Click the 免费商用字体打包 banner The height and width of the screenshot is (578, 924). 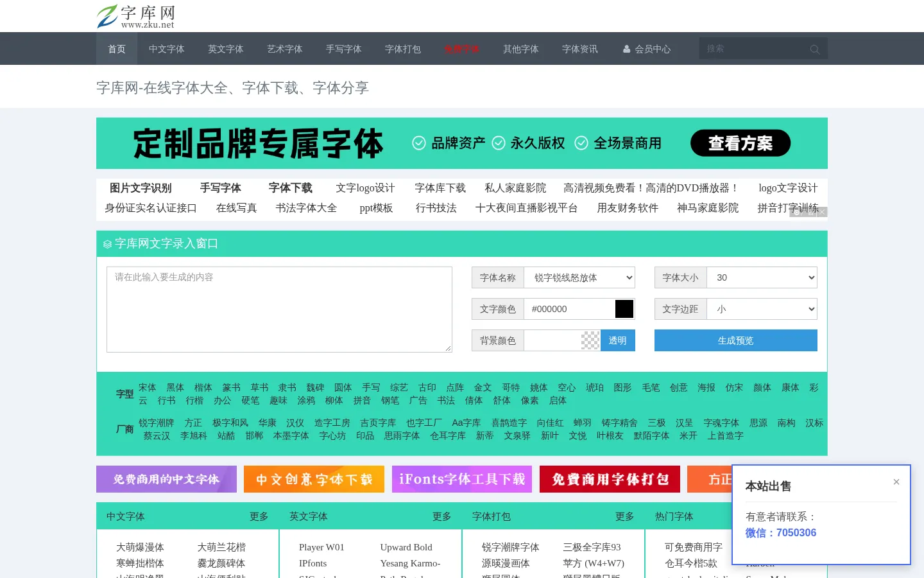[x=610, y=479]
